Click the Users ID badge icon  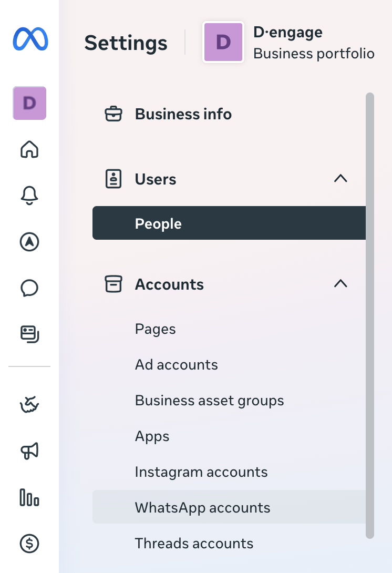(x=114, y=179)
